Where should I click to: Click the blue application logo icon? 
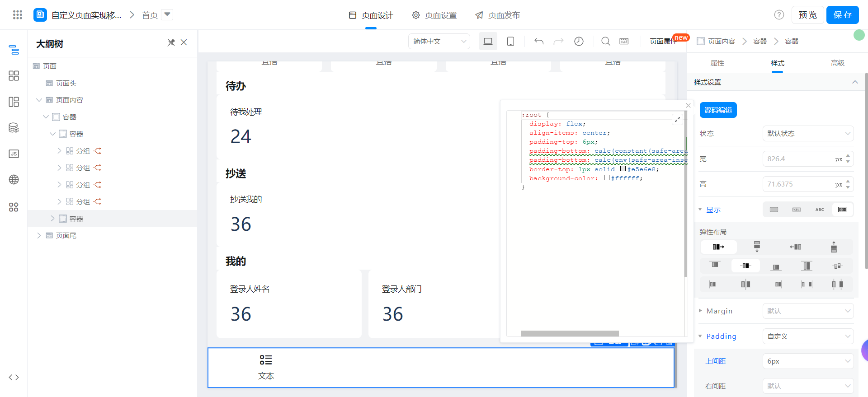40,15
